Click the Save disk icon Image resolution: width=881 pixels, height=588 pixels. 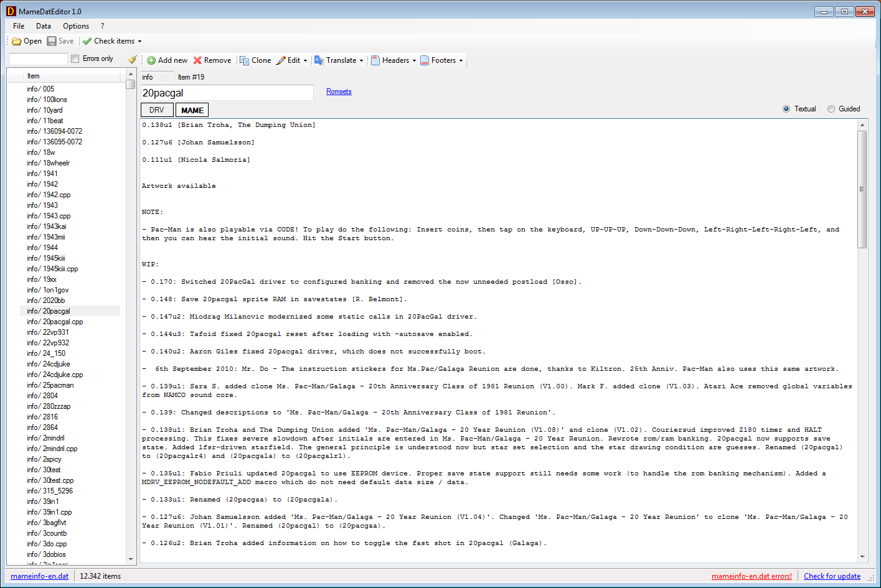pos(52,41)
